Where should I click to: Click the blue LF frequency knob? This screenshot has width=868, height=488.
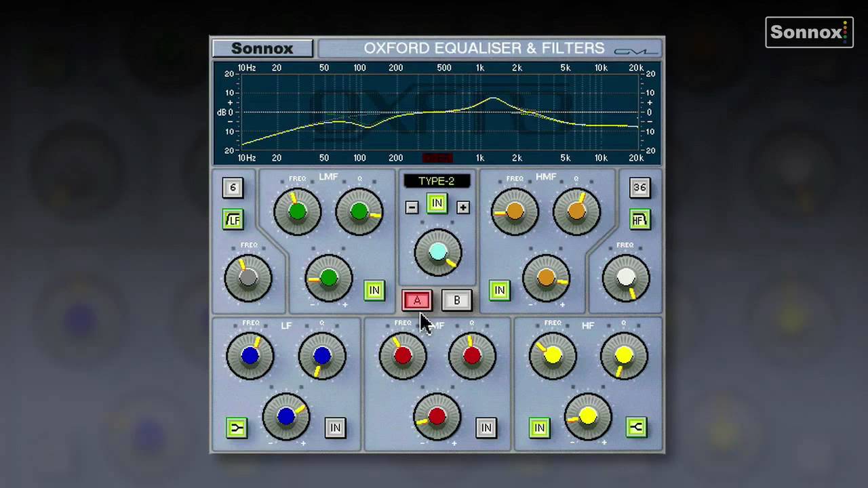coord(250,355)
